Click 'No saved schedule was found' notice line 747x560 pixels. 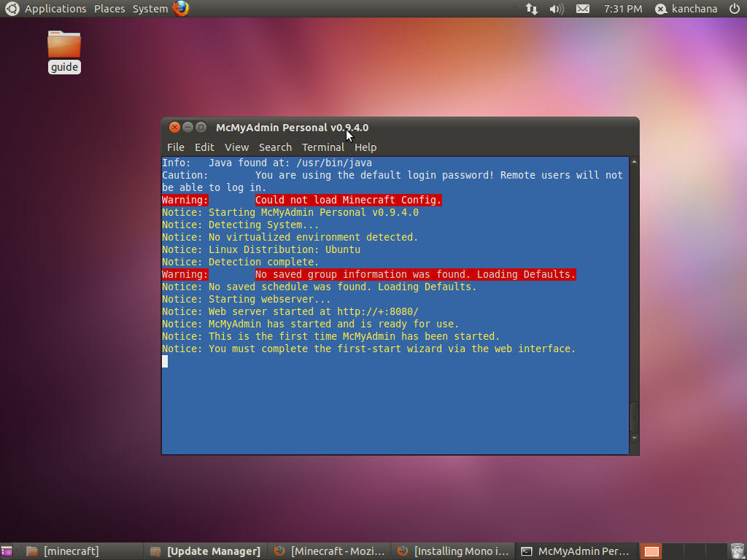click(343, 287)
